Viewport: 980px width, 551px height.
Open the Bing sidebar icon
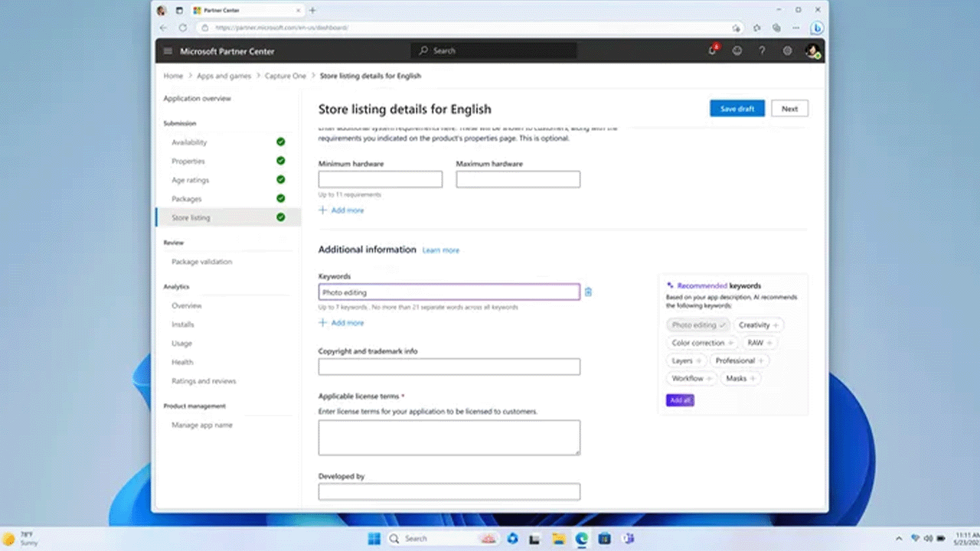818,28
